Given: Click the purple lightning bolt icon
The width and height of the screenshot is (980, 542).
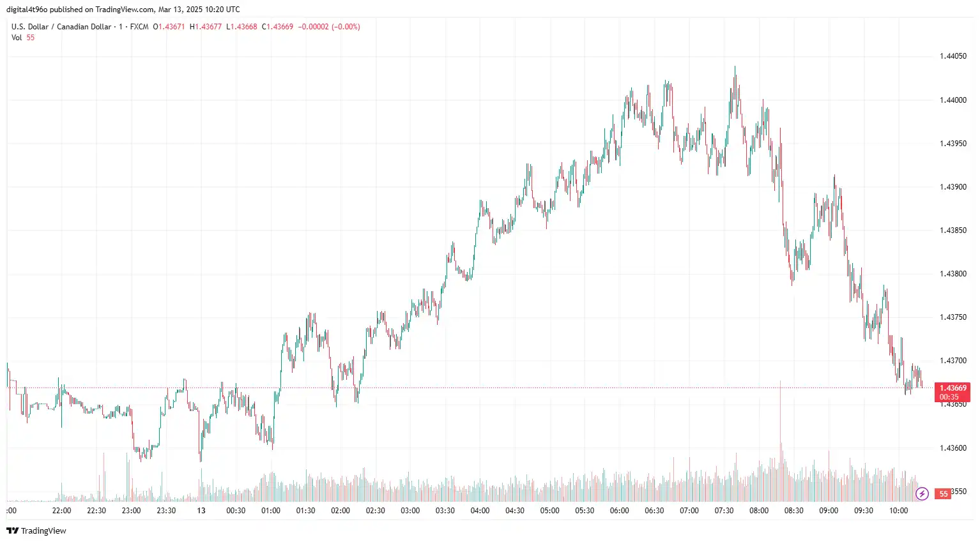Looking at the screenshot, I should (922, 493).
